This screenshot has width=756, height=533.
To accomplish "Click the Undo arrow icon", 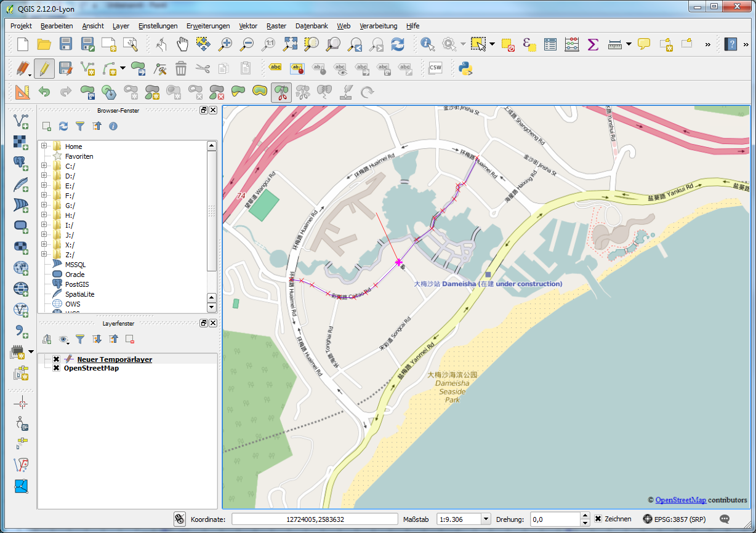I will [44, 92].
